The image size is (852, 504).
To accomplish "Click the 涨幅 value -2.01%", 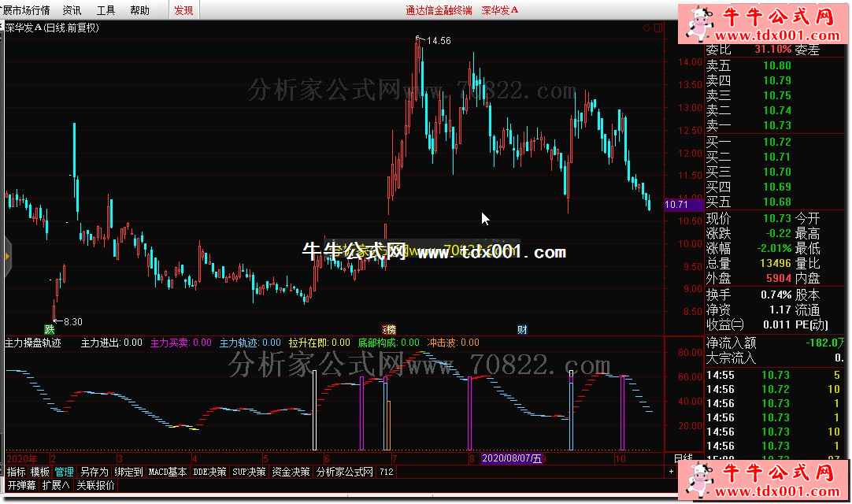I will (774, 249).
